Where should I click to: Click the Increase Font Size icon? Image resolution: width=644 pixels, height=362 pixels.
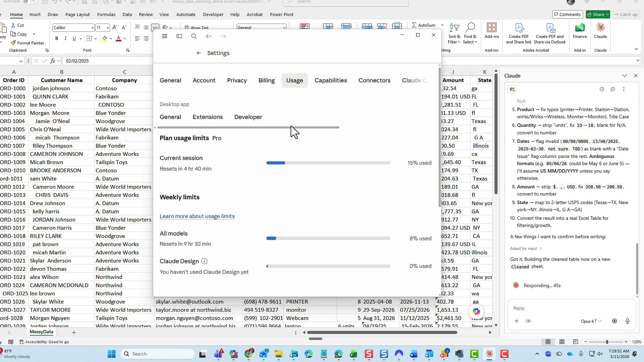coord(115,27)
